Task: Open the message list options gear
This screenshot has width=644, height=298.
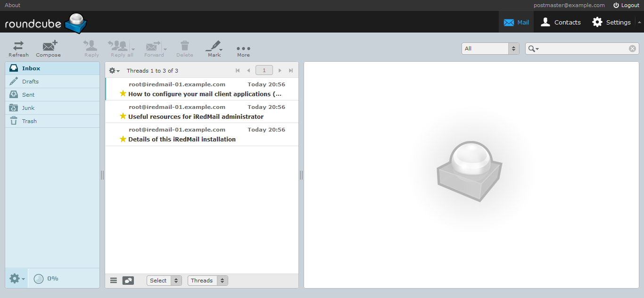Action: click(113, 70)
